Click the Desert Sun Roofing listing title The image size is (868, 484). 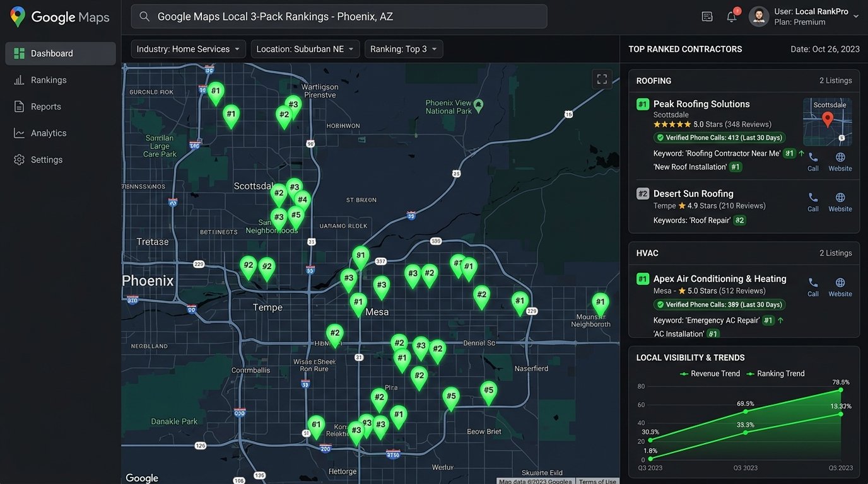pyautogui.click(x=693, y=193)
